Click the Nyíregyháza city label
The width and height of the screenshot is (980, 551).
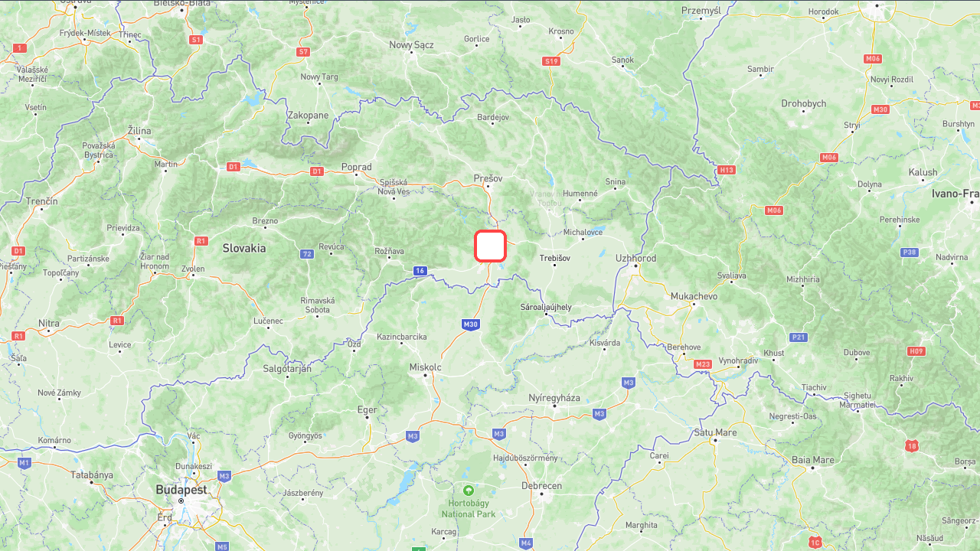[x=554, y=398]
